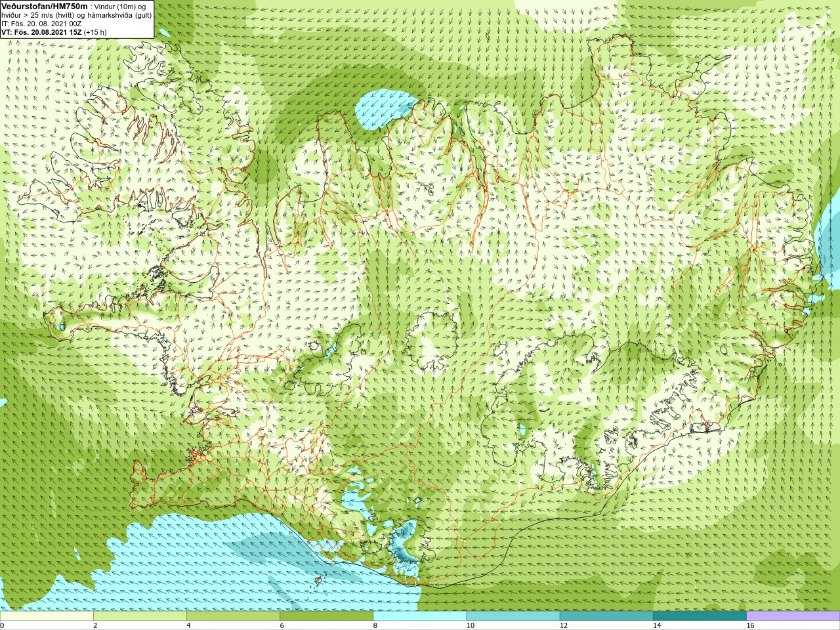Click the 'IT: Fös. 20. 08. 2021 00Z' line
This screenshot has width=840, height=630.
tap(41, 24)
